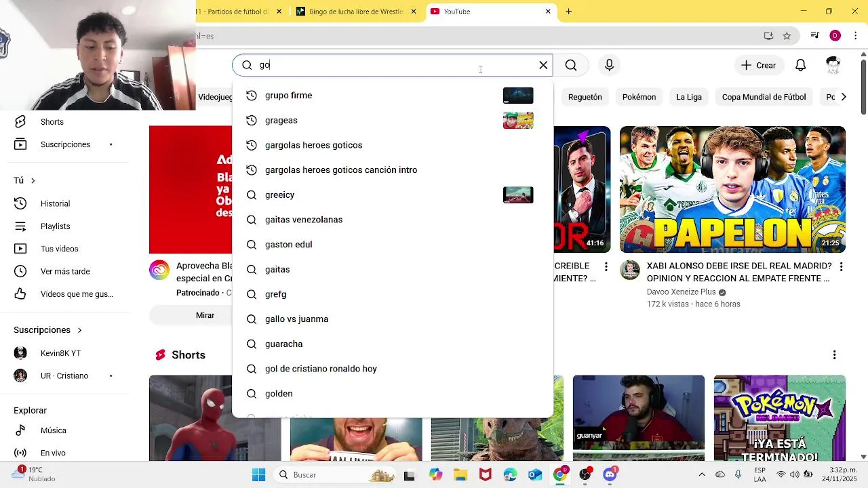Open Tus videos in the sidebar
The width and height of the screenshot is (868, 488).
[59, 249]
